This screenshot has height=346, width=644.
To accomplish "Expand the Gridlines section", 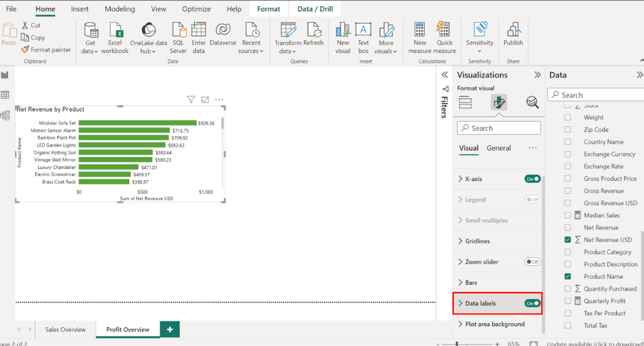I will 477,241.
